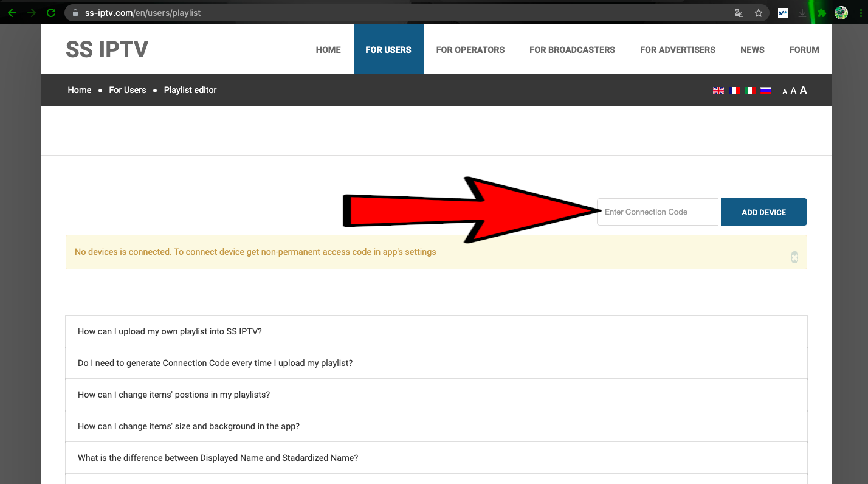The width and height of the screenshot is (868, 484).
Task: Go to the FORUM navigation tab
Action: point(804,50)
